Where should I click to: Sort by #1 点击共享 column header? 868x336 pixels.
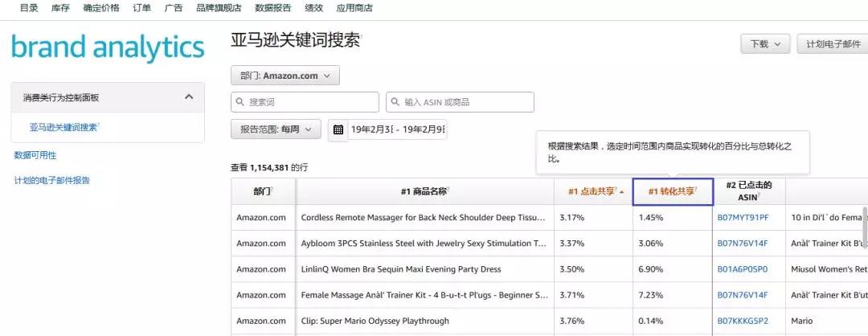pyautogui.click(x=593, y=191)
